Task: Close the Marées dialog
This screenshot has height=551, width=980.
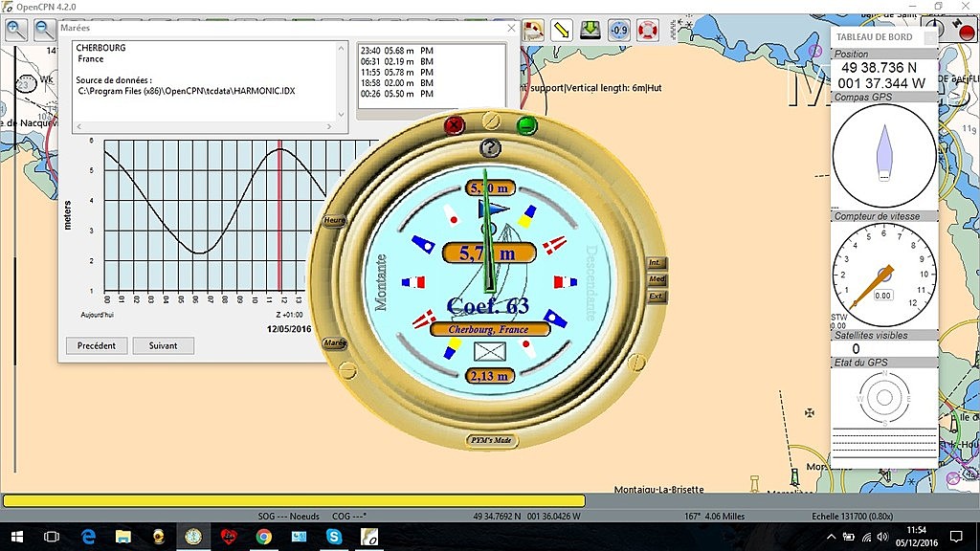Action: pyautogui.click(x=511, y=28)
